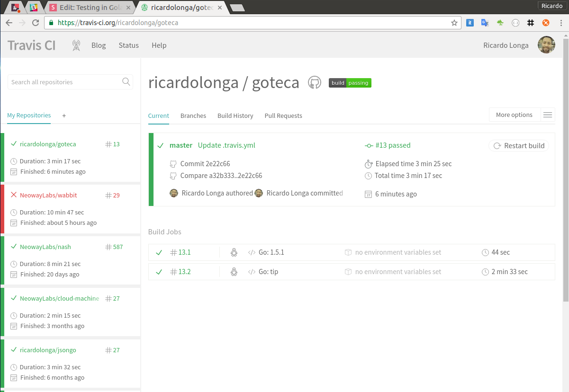Click the green checkmark beside ricardolonga/goteca in sidebar

pos(14,144)
